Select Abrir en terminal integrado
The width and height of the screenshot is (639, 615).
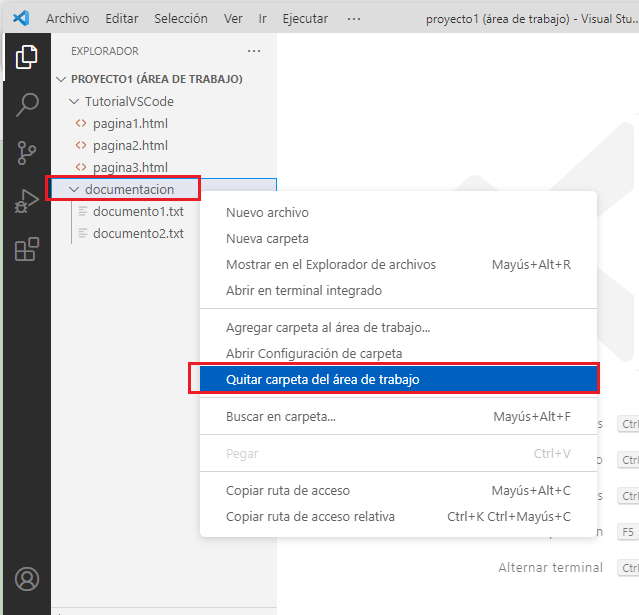(399, 291)
